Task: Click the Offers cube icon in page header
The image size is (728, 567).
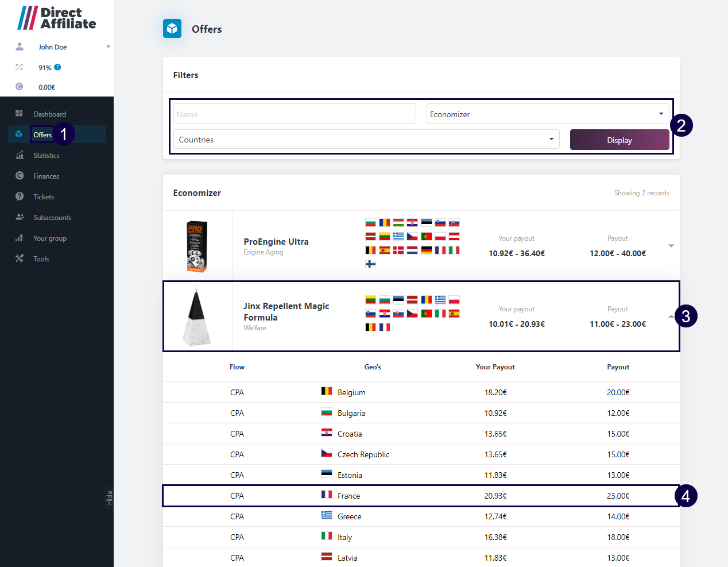Action: pyautogui.click(x=172, y=29)
